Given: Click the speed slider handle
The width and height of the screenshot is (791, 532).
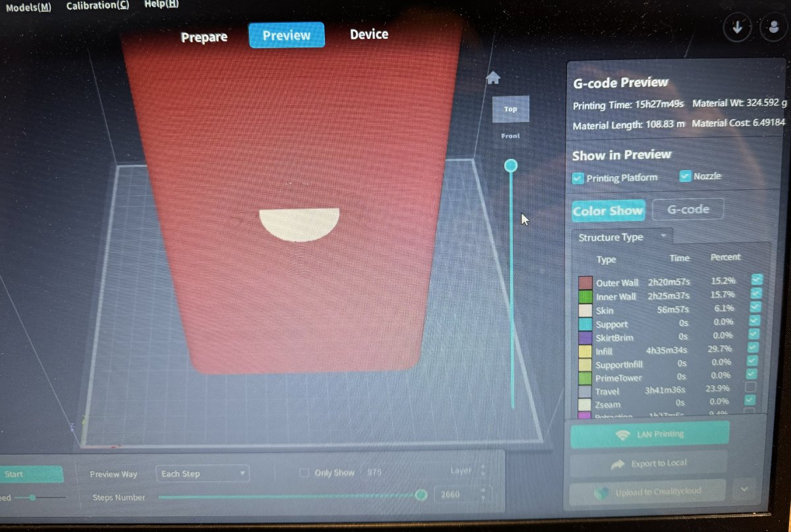Looking at the screenshot, I should tap(32, 497).
